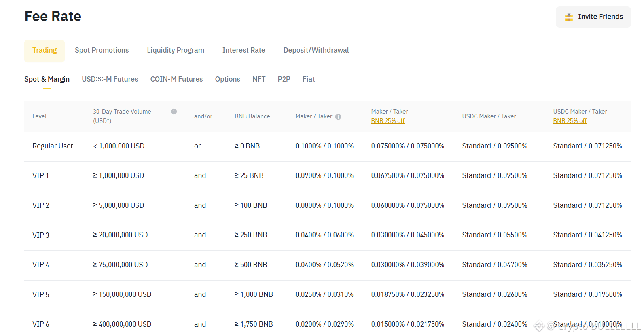Click the 0.0200% / 0.0290% fee cell

pyautogui.click(x=324, y=324)
